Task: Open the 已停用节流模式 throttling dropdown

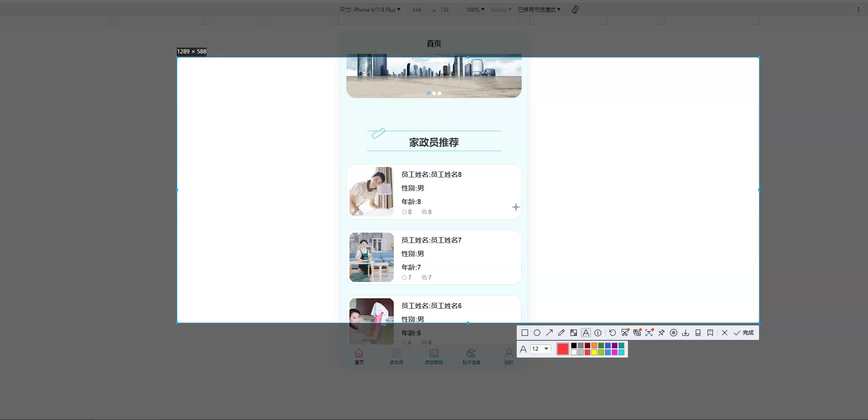Action: [539, 10]
